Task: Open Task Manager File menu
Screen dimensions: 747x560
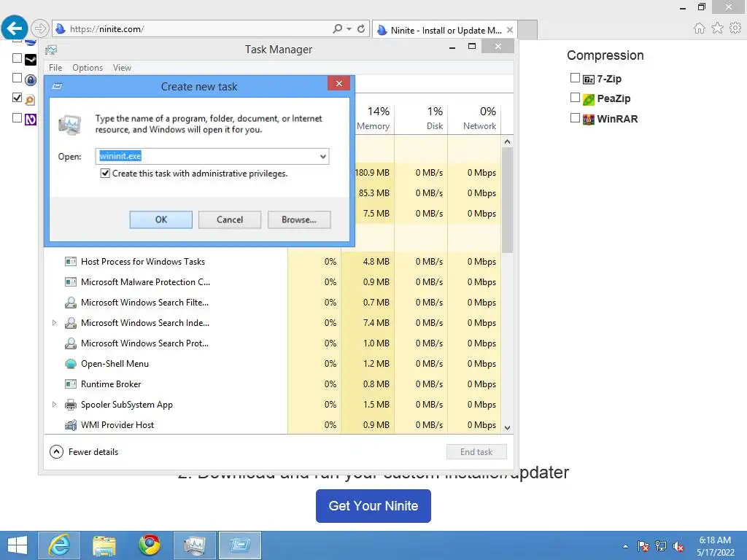Action: 55,68
